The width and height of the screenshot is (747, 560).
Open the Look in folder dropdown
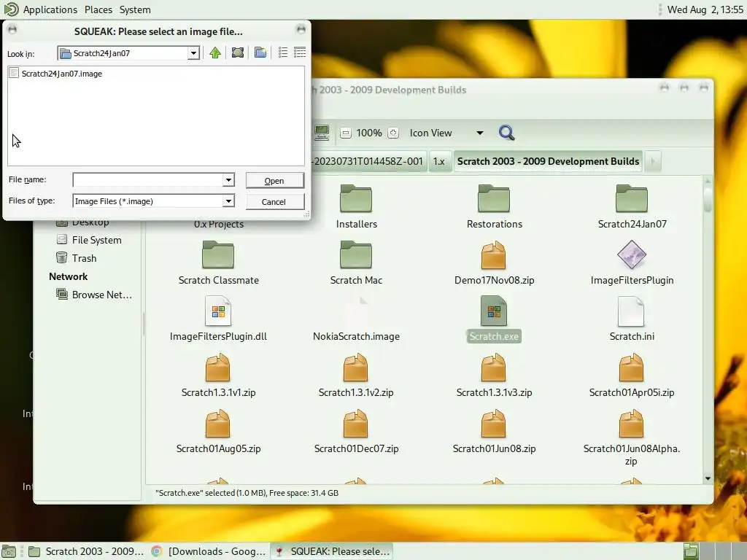(x=193, y=52)
